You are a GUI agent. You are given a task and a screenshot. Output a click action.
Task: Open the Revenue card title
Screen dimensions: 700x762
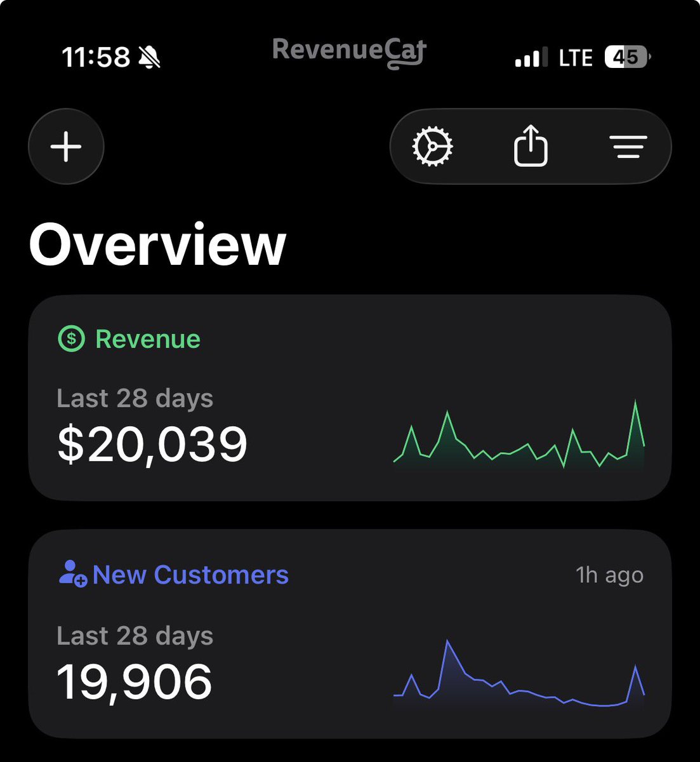point(148,339)
